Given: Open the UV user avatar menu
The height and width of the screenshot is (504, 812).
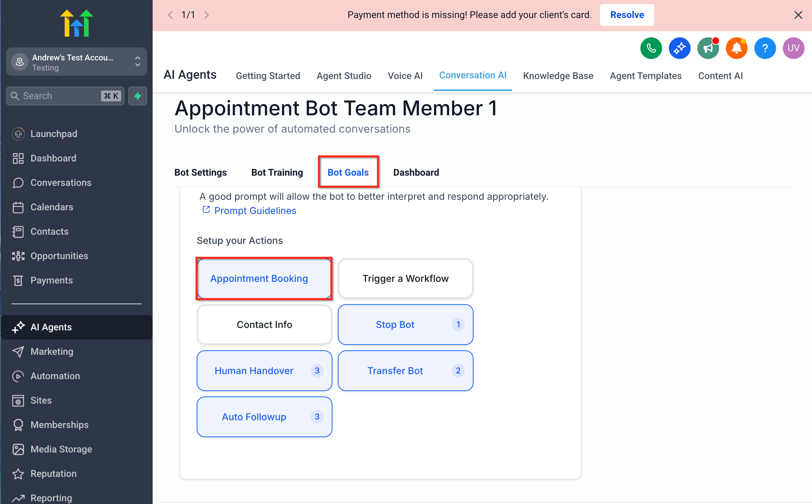Looking at the screenshot, I should click(x=793, y=49).
